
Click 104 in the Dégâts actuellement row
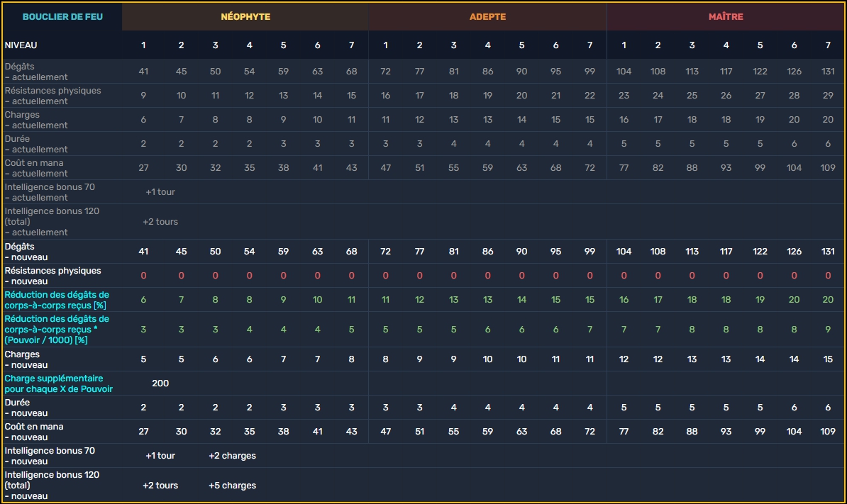coord(624,71)
